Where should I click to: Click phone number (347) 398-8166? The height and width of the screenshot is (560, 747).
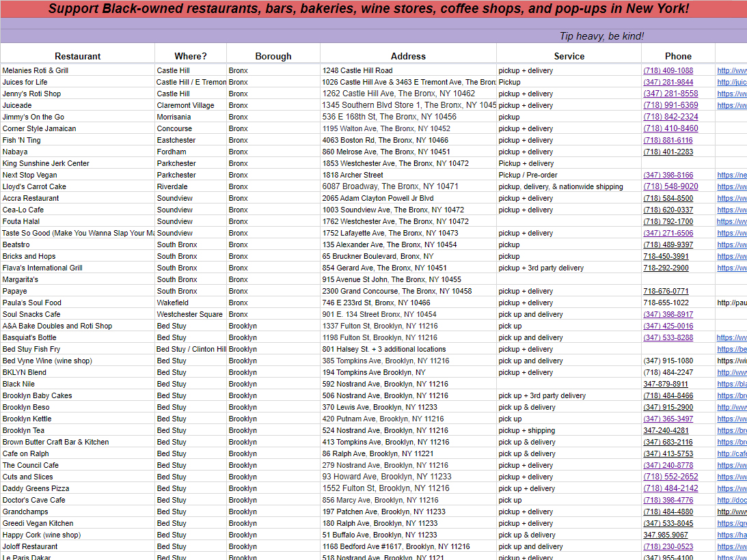[x=668, y=175]
